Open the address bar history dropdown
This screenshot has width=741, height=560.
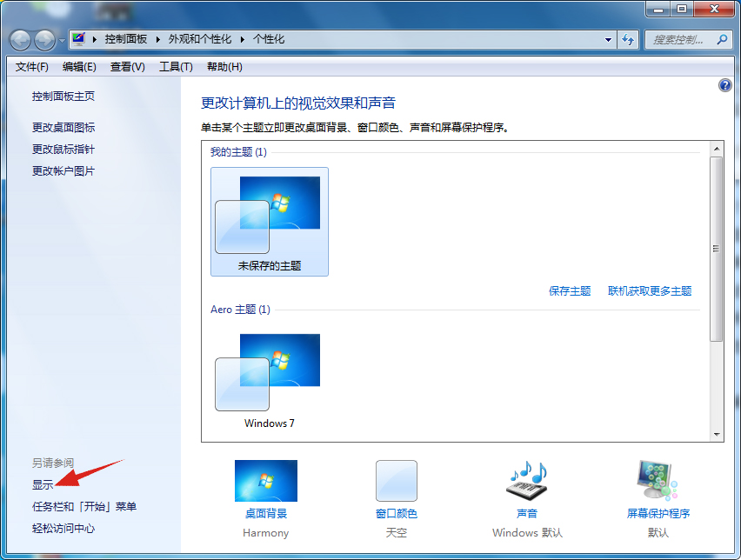(x=608, y=40)
